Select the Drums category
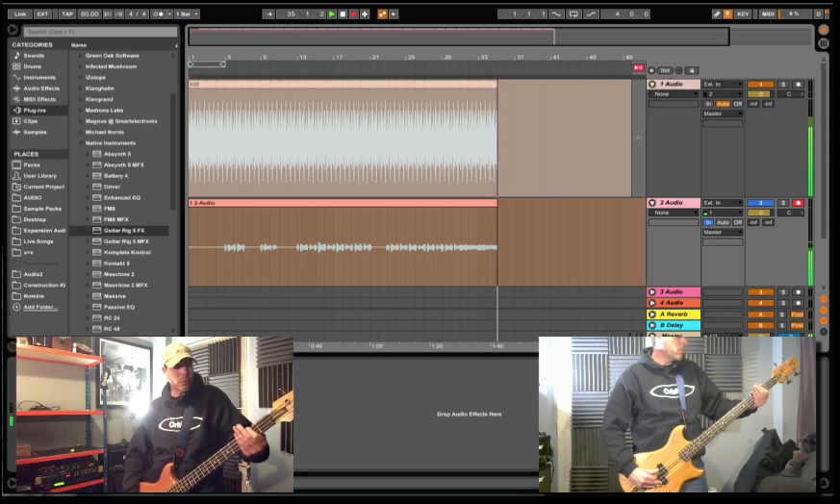Screen dimensions: 840x504 click(x=32, y=66)
